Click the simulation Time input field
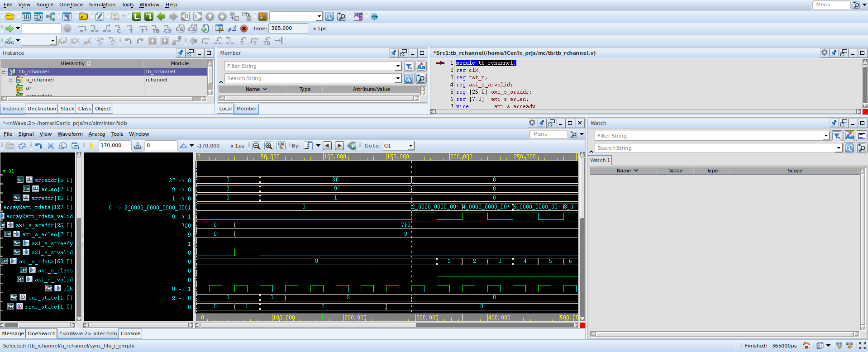Image resolution: width=868 pixels, height=352 pixels. [289, 29]
